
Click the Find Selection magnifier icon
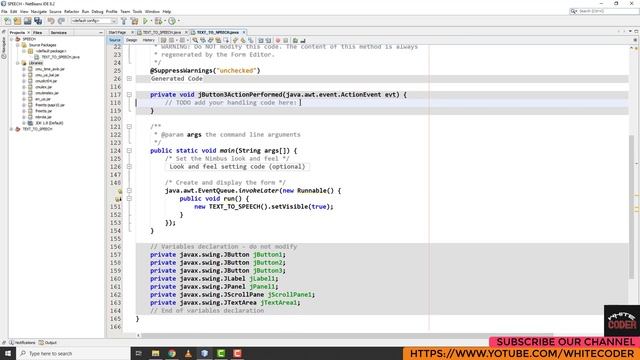195,40
